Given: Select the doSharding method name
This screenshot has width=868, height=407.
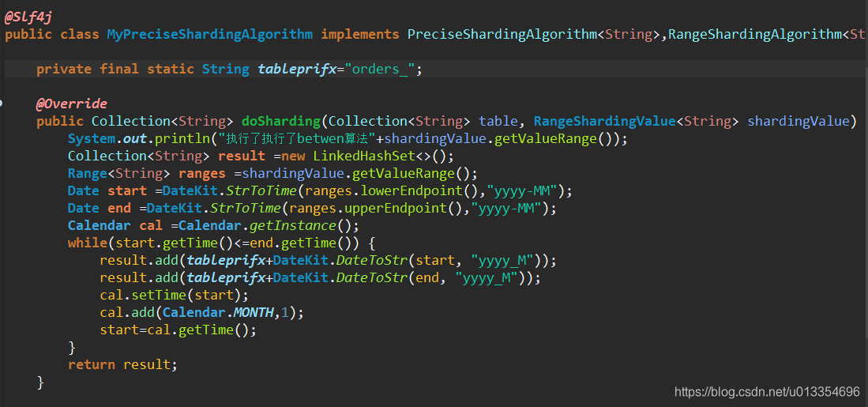Looking at the screenshot, I should click(x=280, y=121).
